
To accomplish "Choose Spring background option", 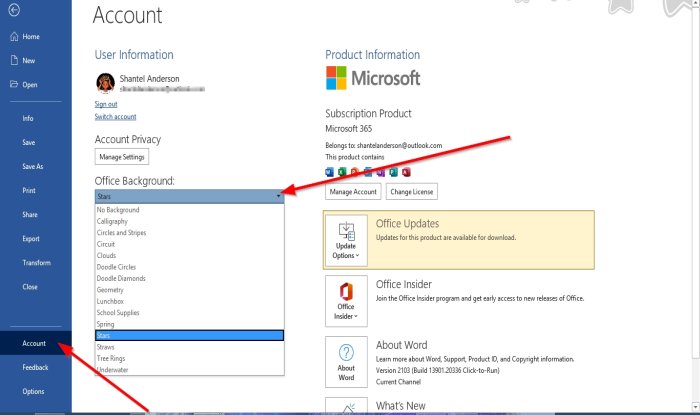I will [x=190, y=324].
